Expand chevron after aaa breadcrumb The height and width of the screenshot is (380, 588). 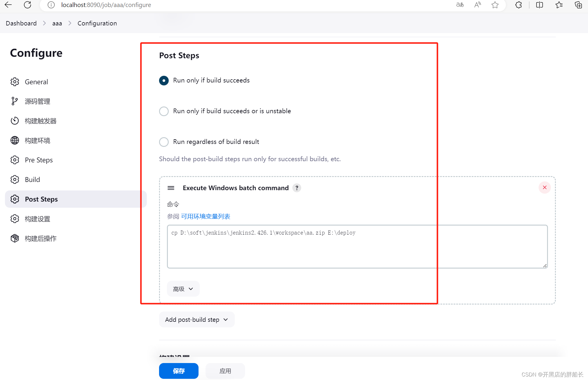coord(70,23)
